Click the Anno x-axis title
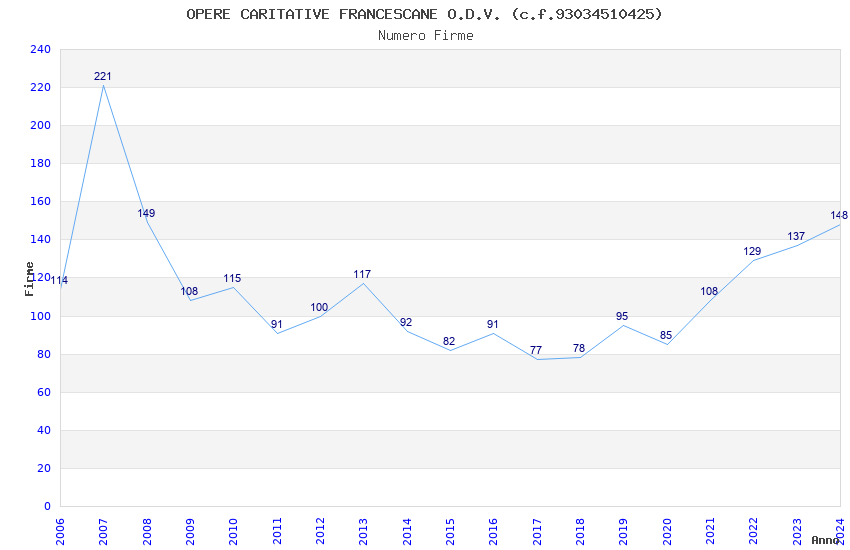Viewport: 850px width, 550px height. tap(825, 540)
